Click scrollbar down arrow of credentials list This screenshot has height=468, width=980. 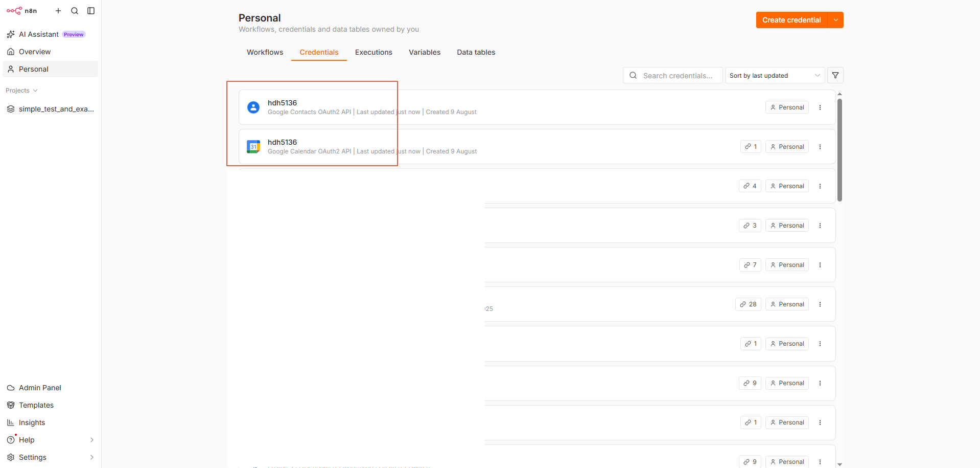click(839, 464)
